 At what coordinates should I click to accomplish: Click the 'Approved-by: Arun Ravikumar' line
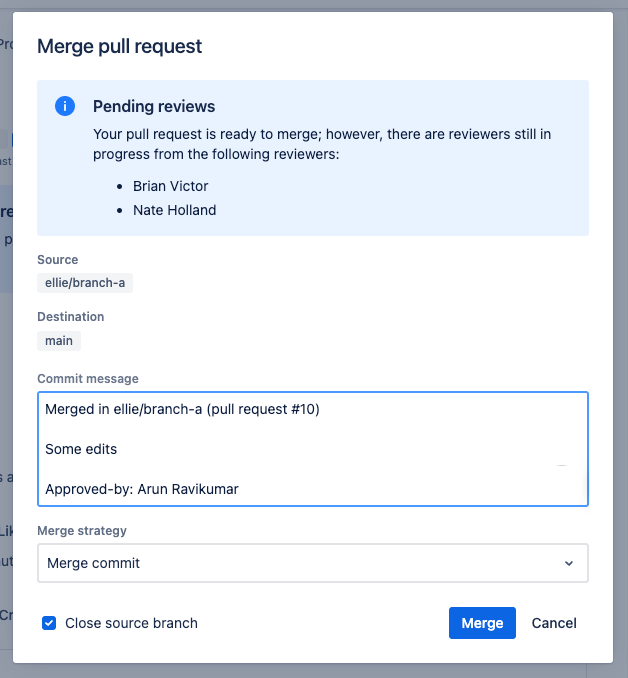click(142, 489)
